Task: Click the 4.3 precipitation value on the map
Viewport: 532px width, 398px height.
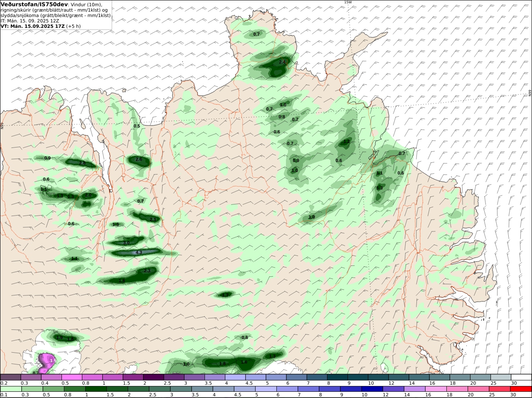Action: [139, 253]
